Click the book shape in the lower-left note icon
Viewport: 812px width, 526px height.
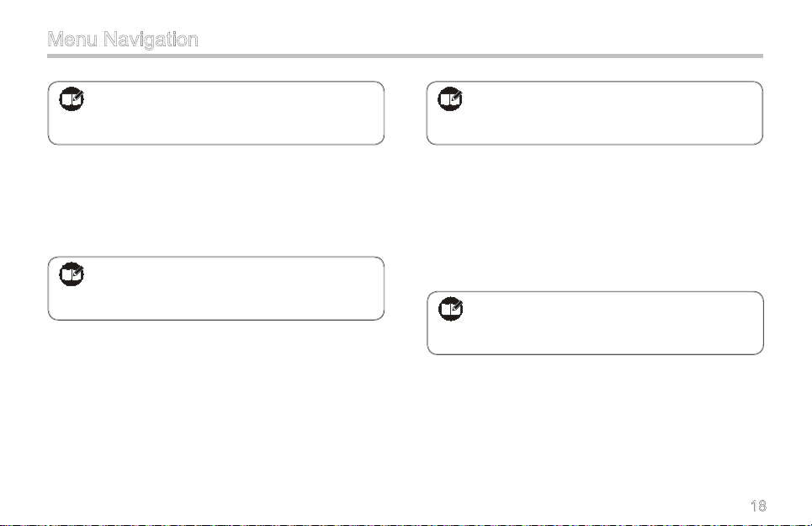coord(71,275)
